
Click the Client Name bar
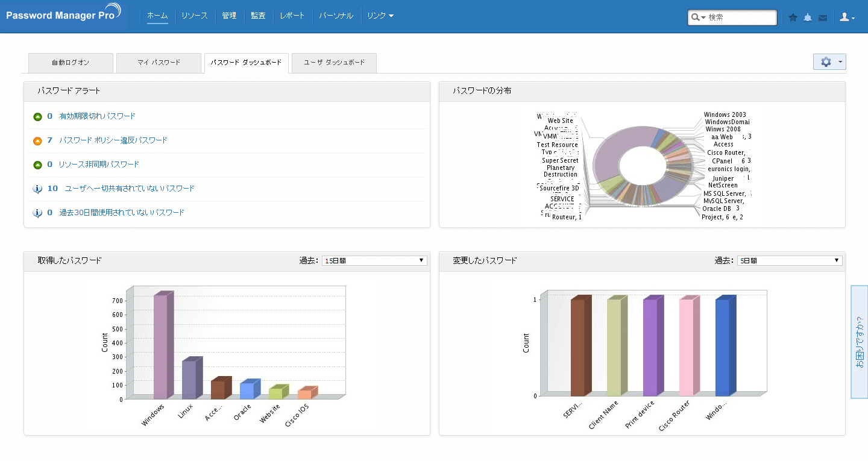click(617, 346)
